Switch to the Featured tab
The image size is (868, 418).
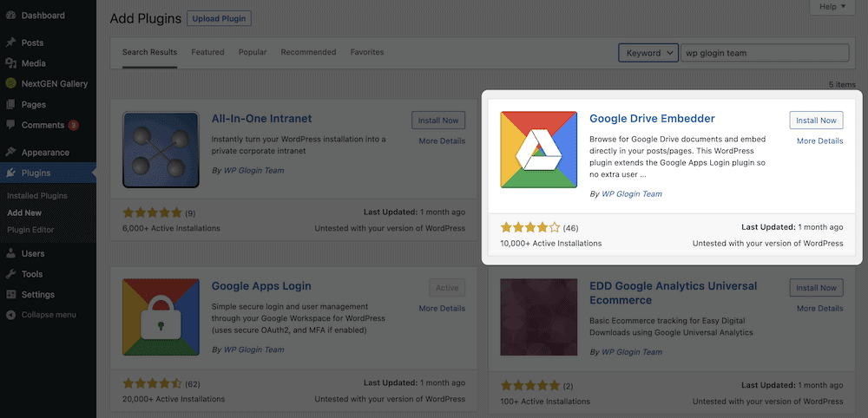point(207,53)
